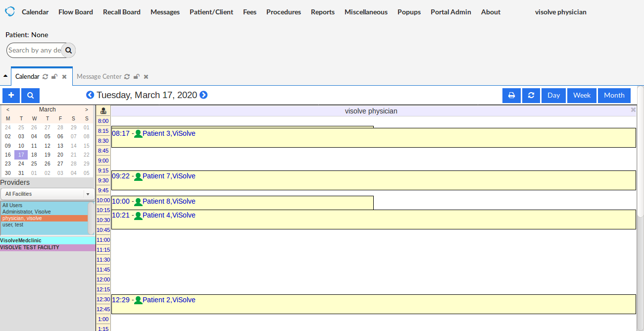The width and height of the screenshot is (644, 331).
Task: Open the Portal Admin menu
Action: 451,12
